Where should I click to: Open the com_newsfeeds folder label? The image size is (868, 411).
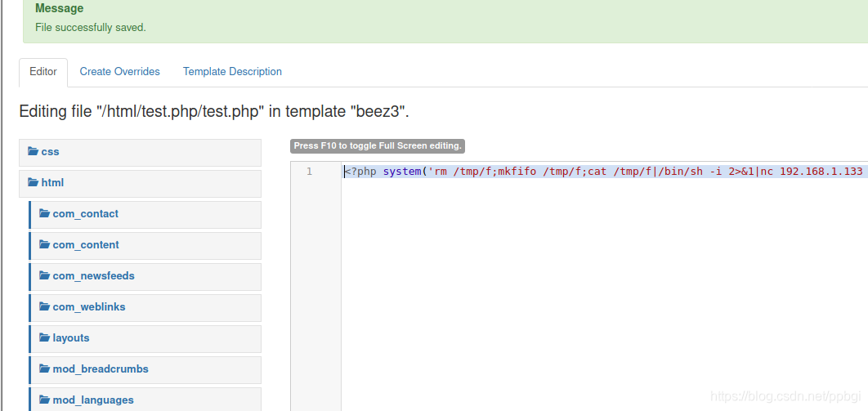[93, 275]
